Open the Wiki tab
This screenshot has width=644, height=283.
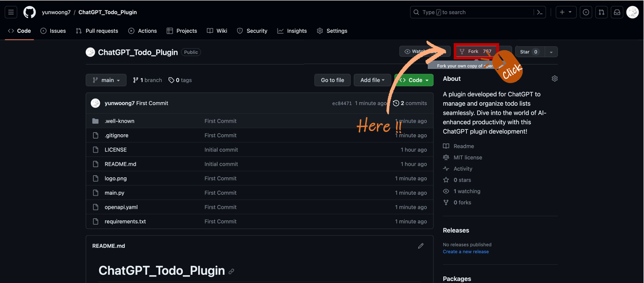pyautogui.click(x=217, y=31)
